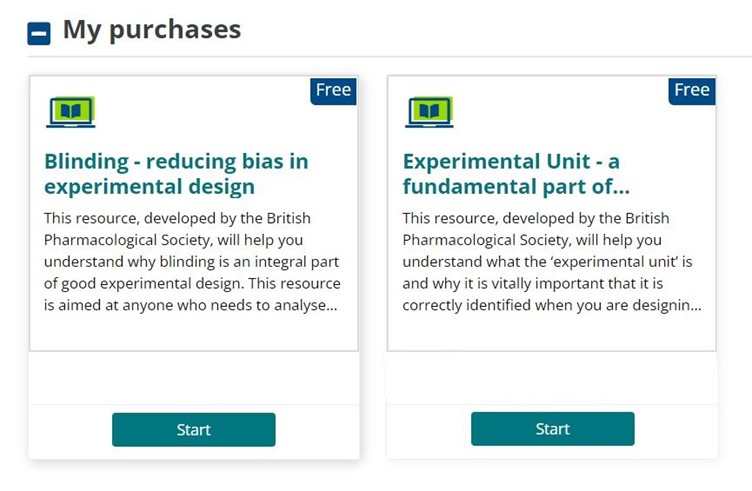Image resolution: width=752 pixels, height=491 pixels.
Task: Click the blank footer strip above Blinding Start button
Action: click(194, 378)
